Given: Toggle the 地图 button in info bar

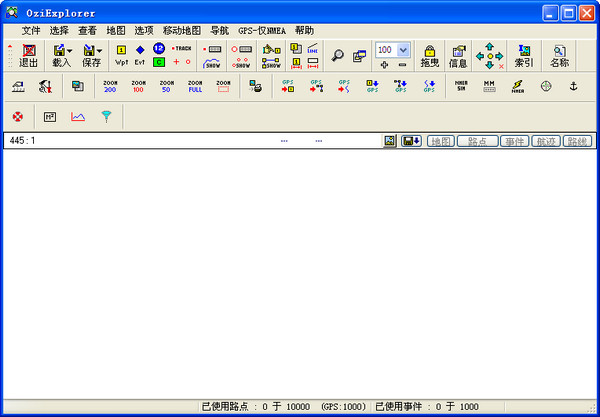Looking at the screenshot, I should pos(440,141).
